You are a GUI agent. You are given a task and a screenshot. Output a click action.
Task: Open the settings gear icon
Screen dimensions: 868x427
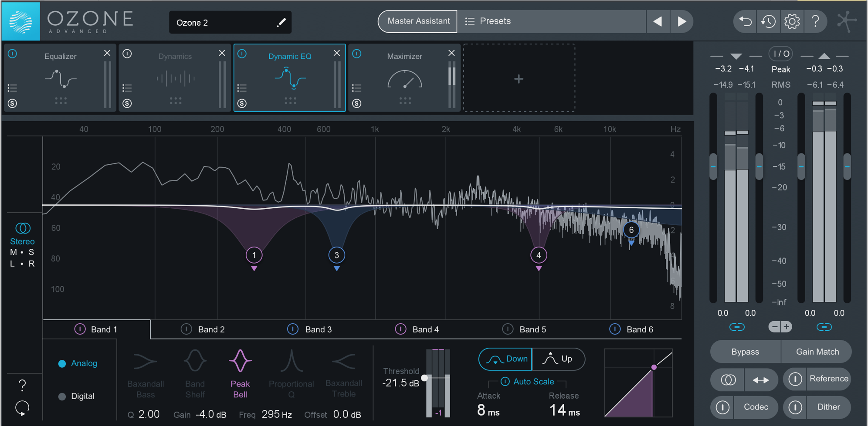(x=792, y=21)
